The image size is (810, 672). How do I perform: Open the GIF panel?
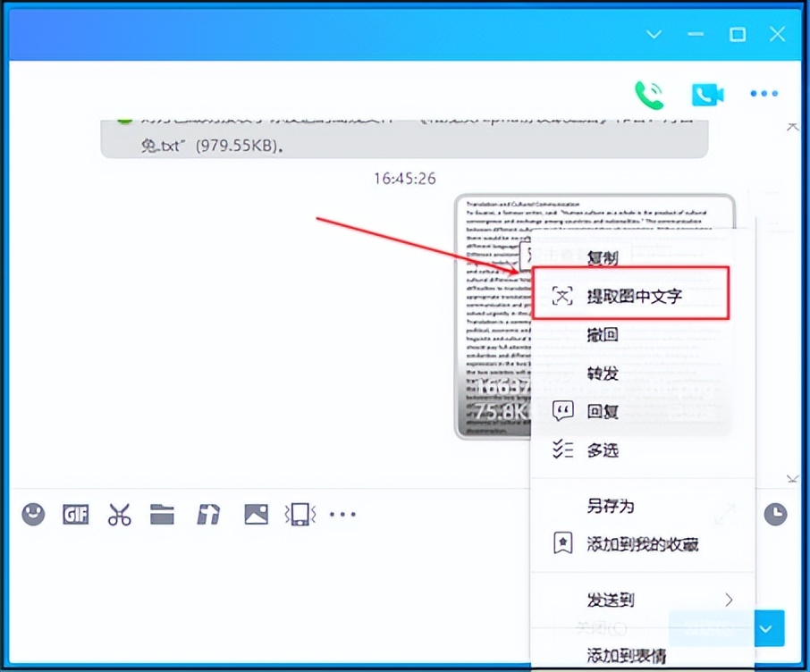[75, 514]
